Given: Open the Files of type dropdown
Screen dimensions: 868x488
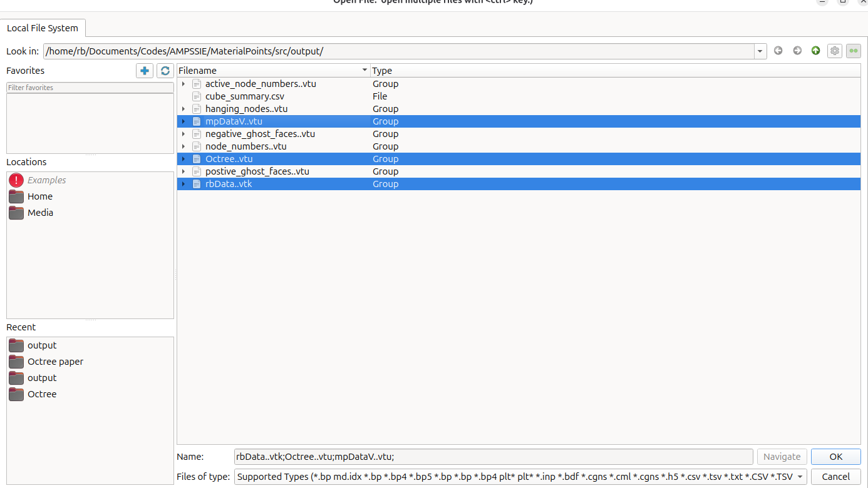Looking at the screenshot, I should pyautogui.click(x=520, y=477).
